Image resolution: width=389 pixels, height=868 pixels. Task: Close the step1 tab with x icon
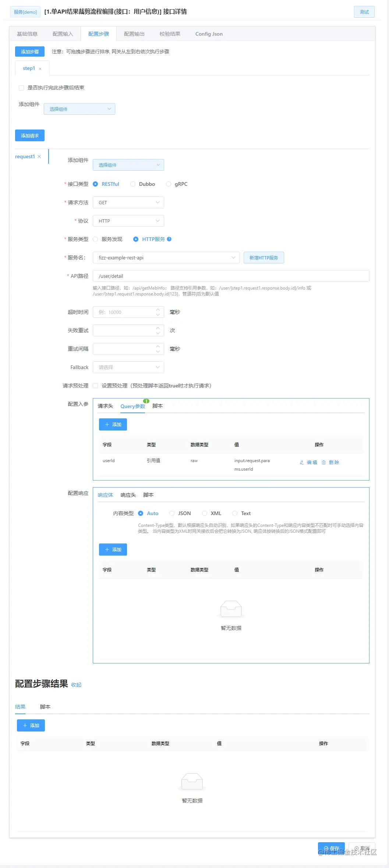[40, 69]
